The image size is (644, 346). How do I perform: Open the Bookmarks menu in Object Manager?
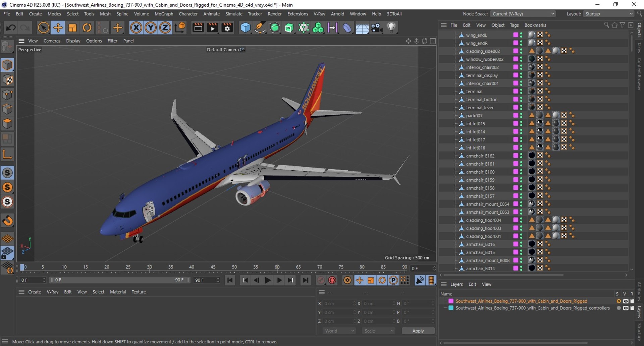point(535,25)
